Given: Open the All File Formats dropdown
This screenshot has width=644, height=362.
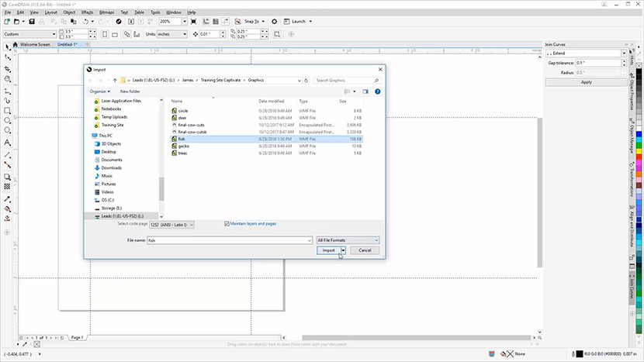Looking at the screenshot, I should (x=348, y=240).
